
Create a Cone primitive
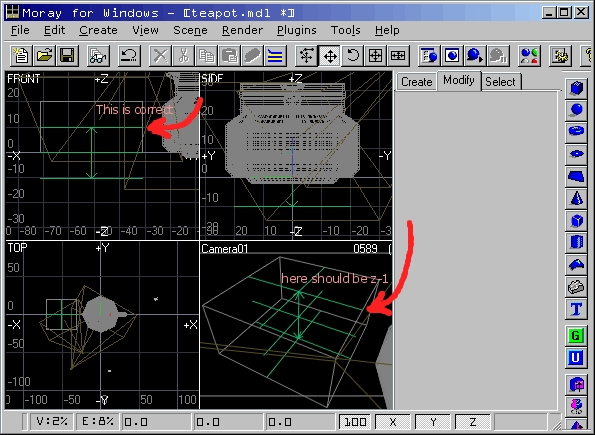click(x=576, y=198)
